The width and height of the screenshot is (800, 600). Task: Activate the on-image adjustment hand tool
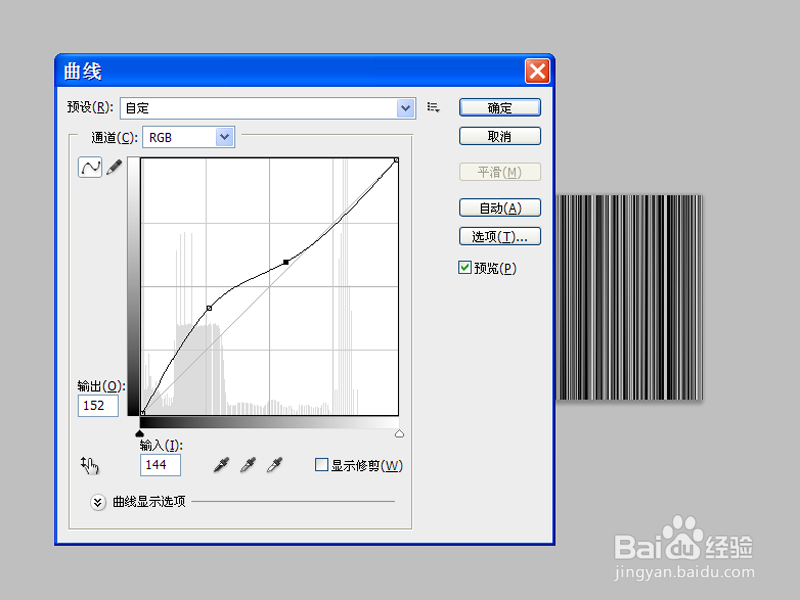(x=90, y=465)
